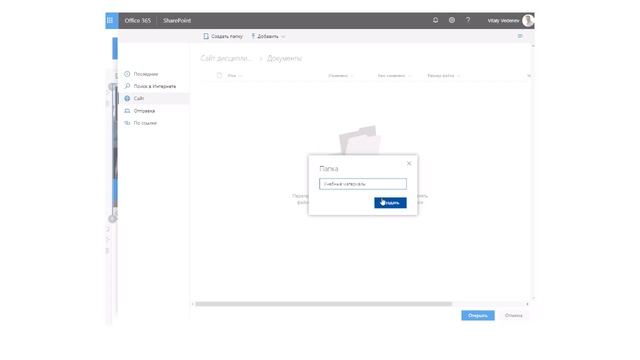Sort by the Имя column header
The height and width of the screenshot is (360, 640).
point(234,76)
